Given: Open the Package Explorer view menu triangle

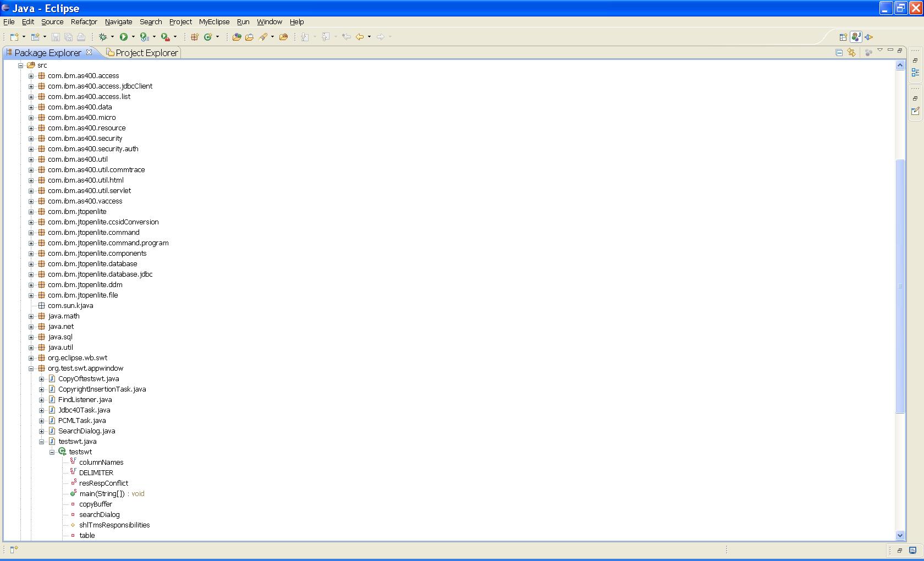Looking at the screenshot, I should (x=880, y=51).
